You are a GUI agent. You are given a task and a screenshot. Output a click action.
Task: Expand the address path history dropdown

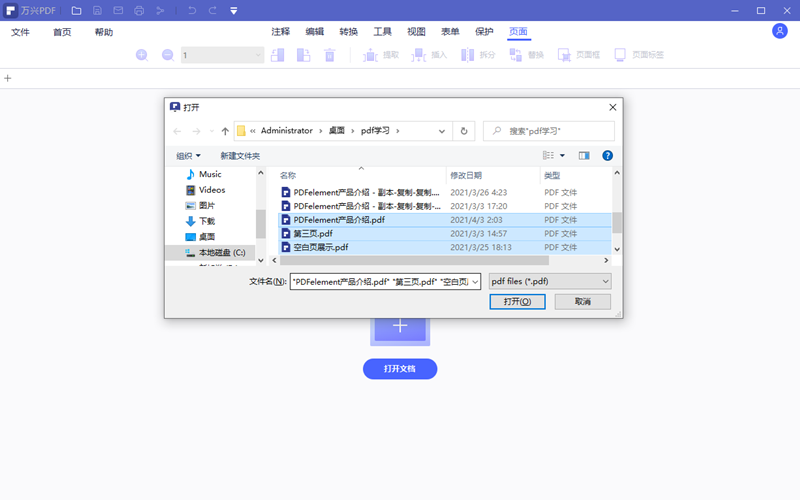click(441, 131)
